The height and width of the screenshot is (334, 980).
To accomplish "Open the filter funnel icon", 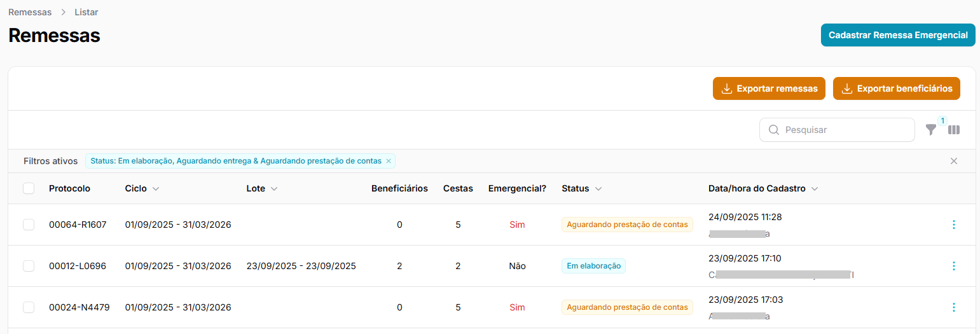I will click(x=931, y=130).
